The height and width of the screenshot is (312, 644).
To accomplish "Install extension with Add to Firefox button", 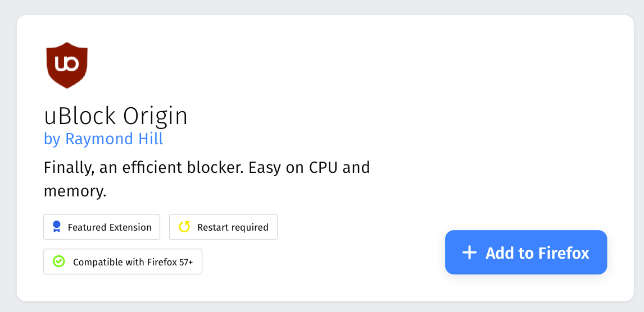I will pyautogui.click(x=526, y=252).
